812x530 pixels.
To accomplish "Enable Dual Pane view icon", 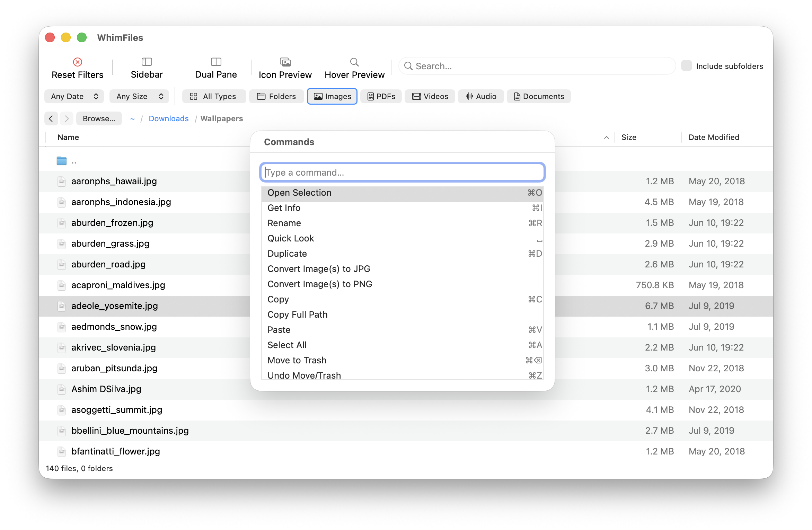I will pos(216,62).
